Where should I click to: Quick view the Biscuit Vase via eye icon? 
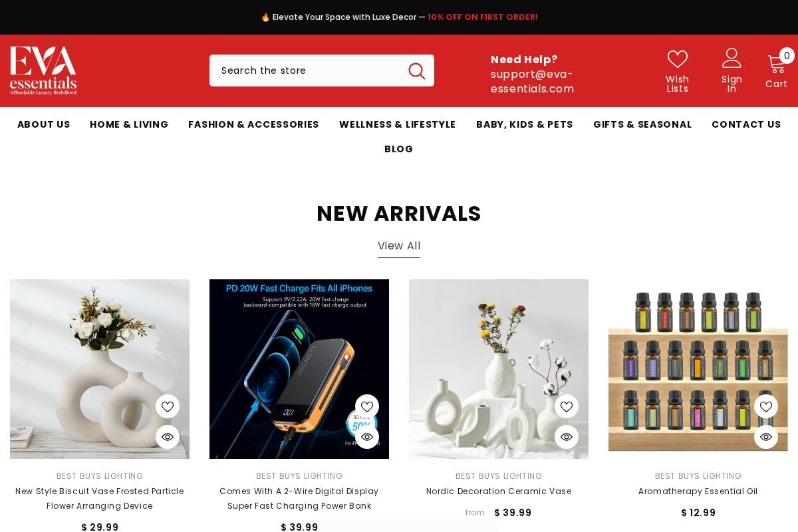click(x=168, y=437)
